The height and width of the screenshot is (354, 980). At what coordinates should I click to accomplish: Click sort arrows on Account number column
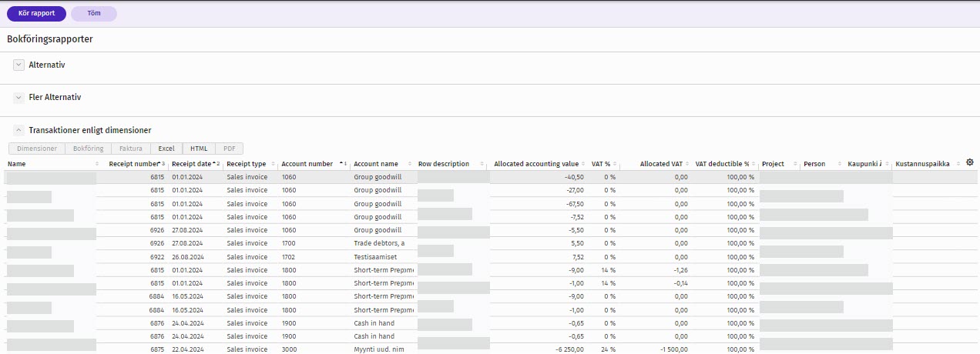343,164
